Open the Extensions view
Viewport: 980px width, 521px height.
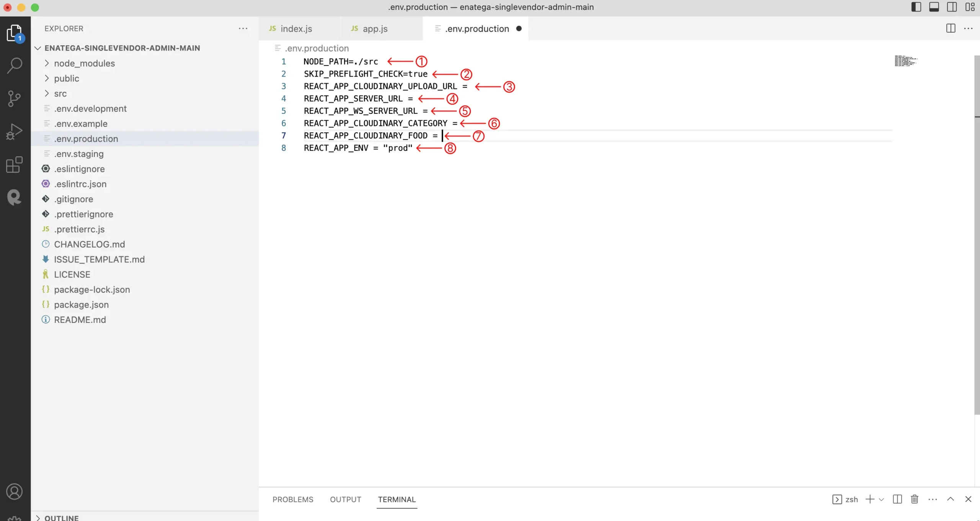point(15,165)
